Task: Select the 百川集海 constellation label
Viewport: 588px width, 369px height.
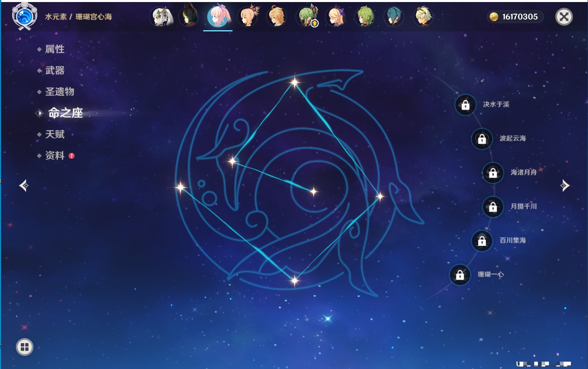Action: point(513,240)
